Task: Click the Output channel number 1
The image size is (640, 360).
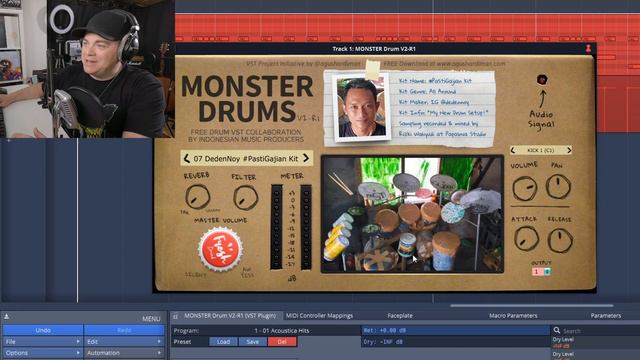Action: pyautogui.click(x=537, y=271)
